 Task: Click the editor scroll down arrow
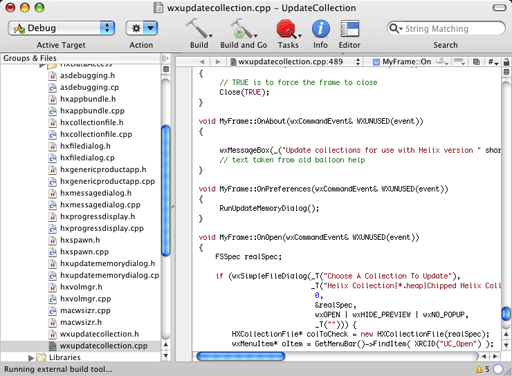506,346
